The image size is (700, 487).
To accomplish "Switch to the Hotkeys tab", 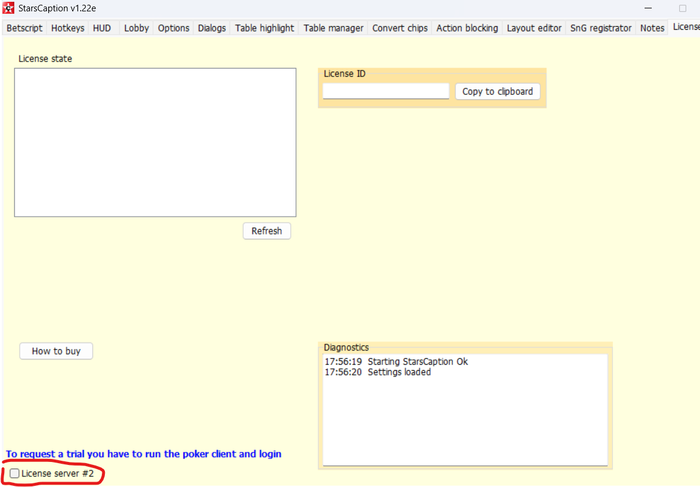I will click(x=67, y=28).
